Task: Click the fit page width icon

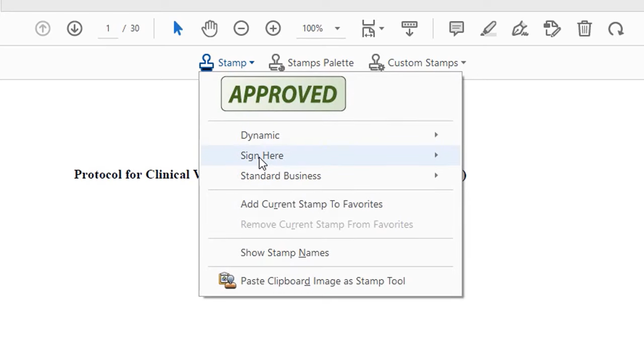Action: coord(368,29)
